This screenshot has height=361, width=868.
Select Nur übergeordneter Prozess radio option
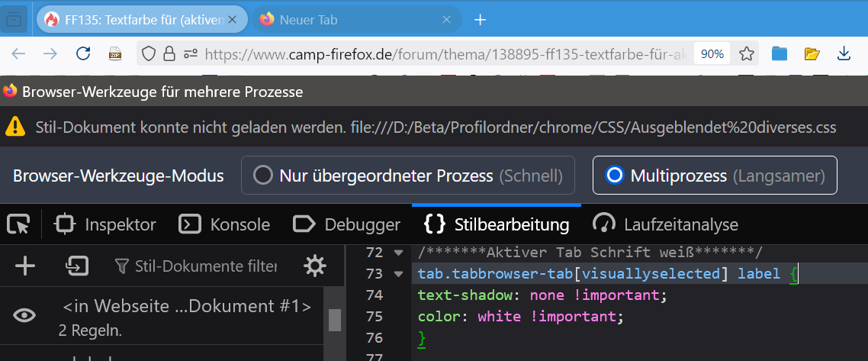[263, 176]
